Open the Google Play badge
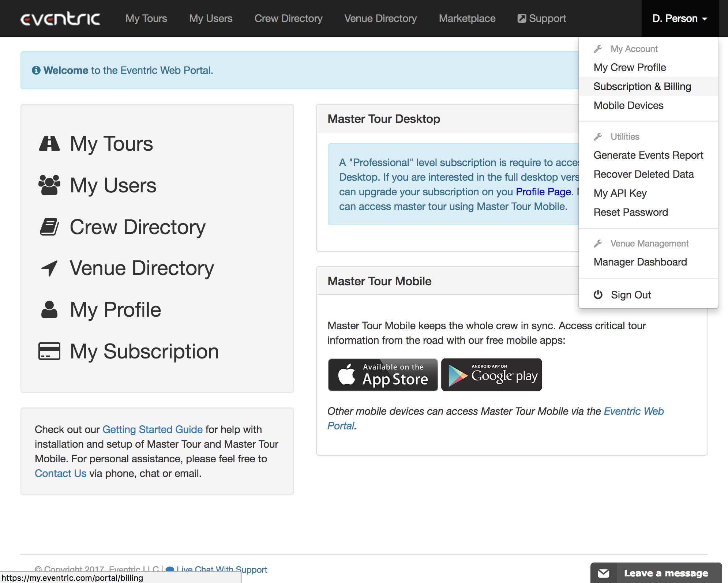Viewport: 728px width, 583px height. (x=491, y=375)
